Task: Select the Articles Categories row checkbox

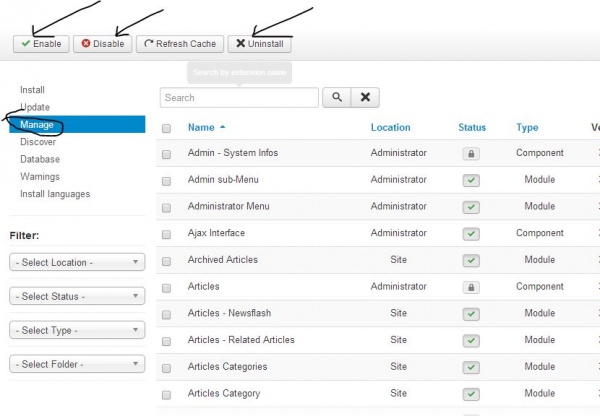Action: point(166,367)
